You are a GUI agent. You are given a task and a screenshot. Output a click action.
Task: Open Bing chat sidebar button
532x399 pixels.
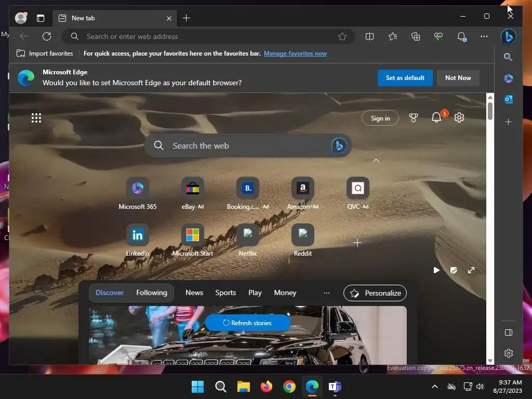click(x=508, y=36)
